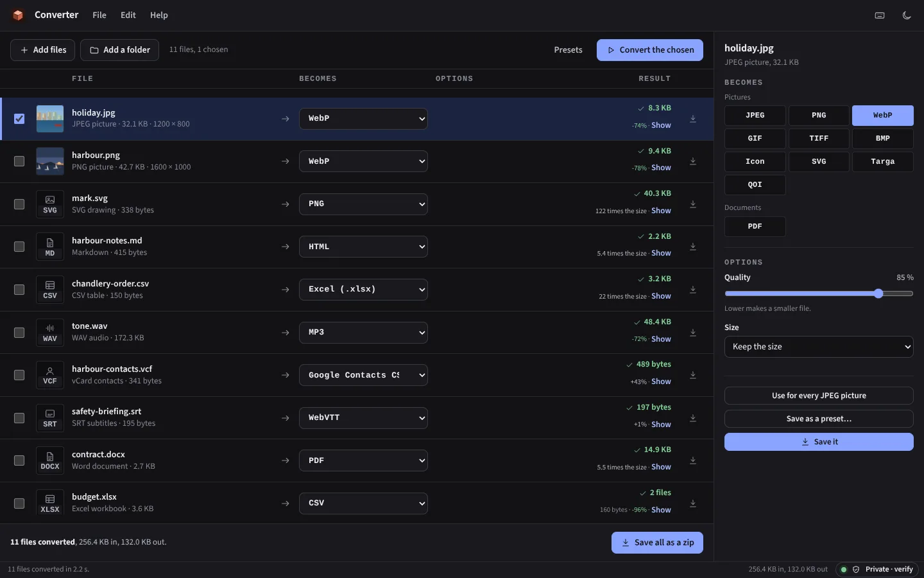Uncheck the holiday.jpg checkbox
924x578 pixels.
pyautogui.click(x=19, y=119)
